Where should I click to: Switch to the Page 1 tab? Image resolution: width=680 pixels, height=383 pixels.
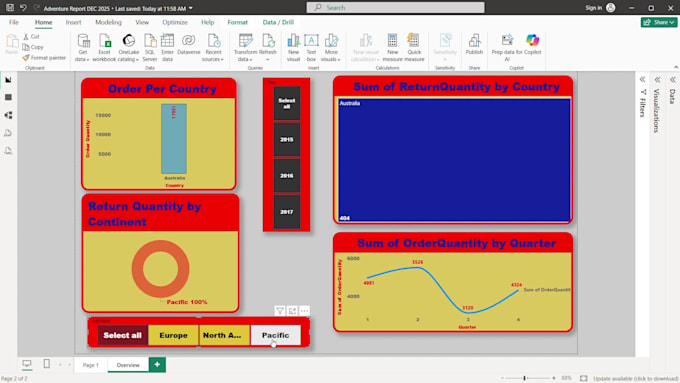coord(91,365)
